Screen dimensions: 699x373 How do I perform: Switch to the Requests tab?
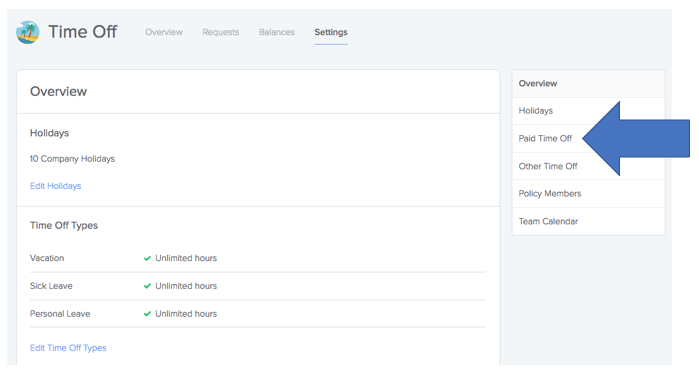tap(221, 32)
